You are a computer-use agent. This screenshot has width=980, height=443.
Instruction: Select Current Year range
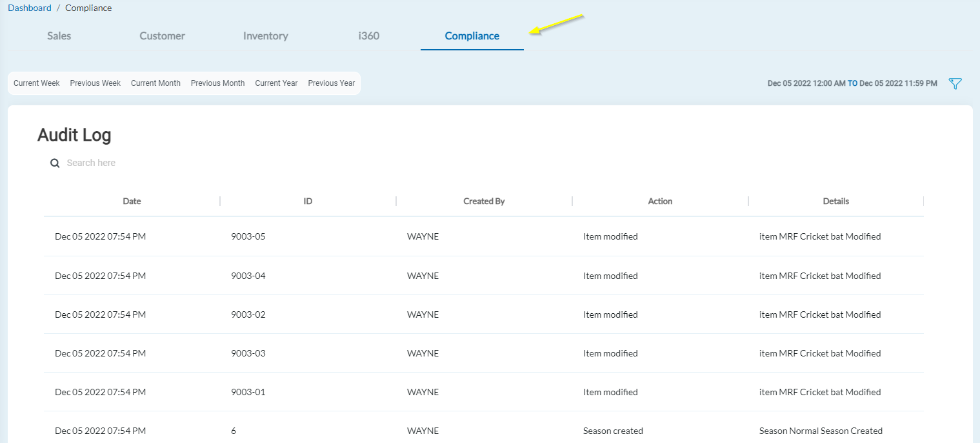276,83
